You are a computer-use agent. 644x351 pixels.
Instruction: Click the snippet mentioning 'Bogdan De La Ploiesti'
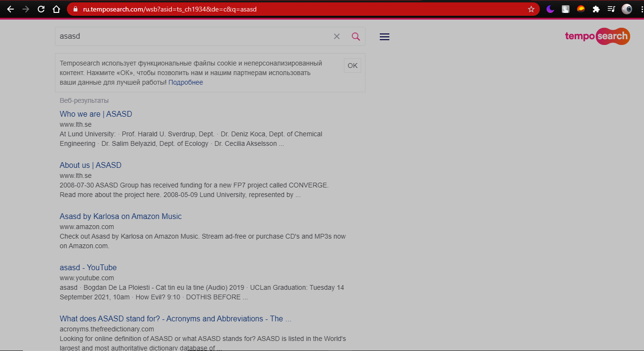[x=202, y=292]
